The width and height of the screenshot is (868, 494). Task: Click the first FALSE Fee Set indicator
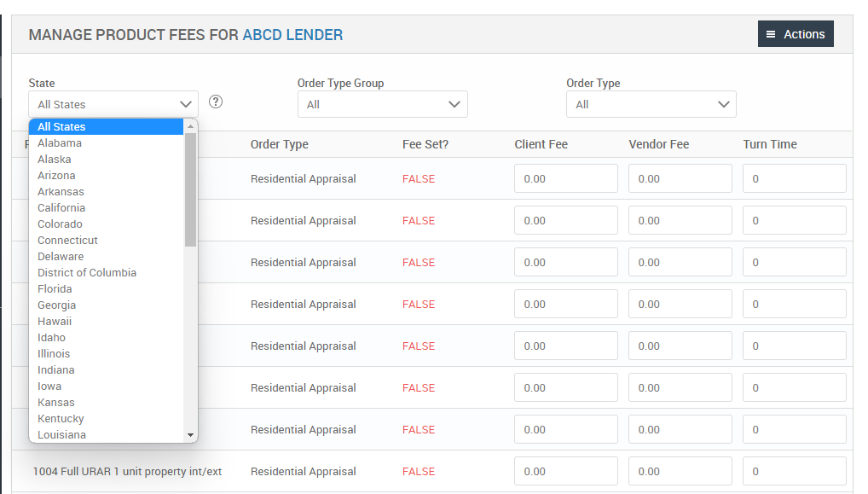coord(418,178)
